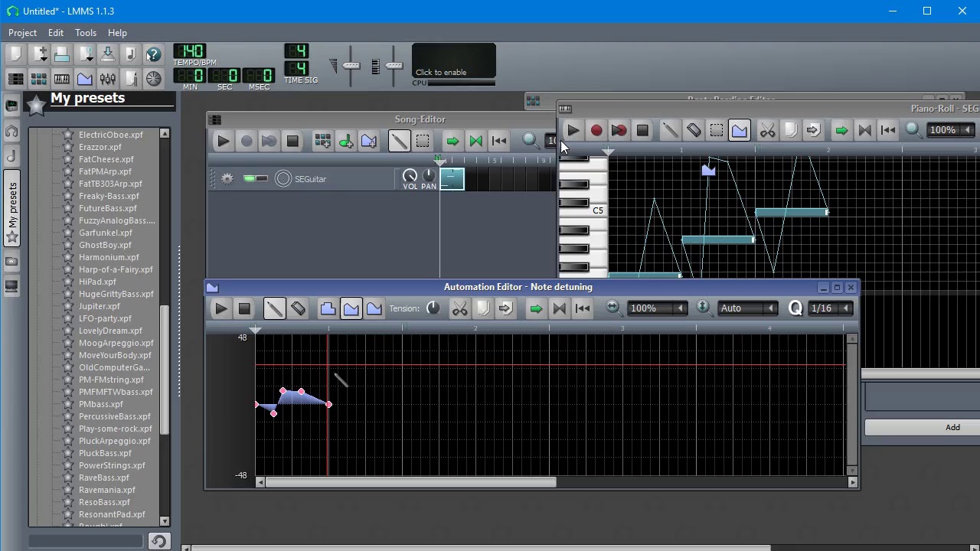
Task: Adjust SEGuitar track VOL knob
Action: point(410,176)
